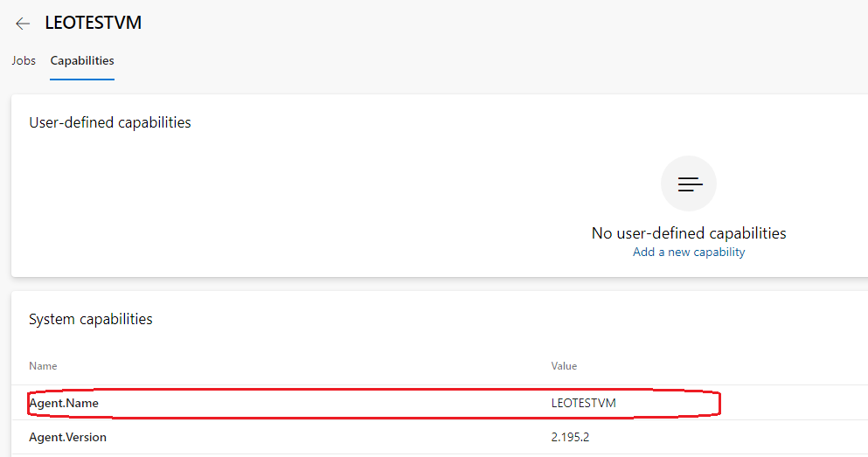This screenshot has height=457, width=868.
Task: Click the Value column header
Action: coord(564,366)
